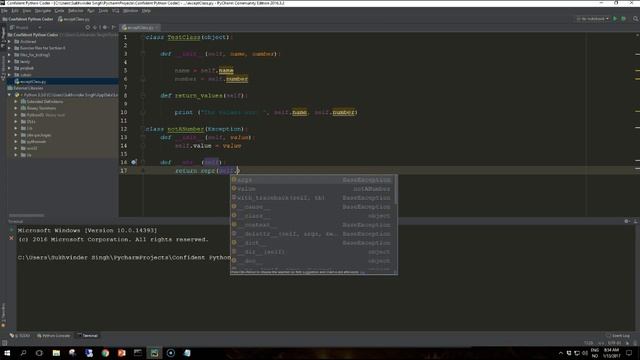Select the Terminal tool tab

(87, 336)
